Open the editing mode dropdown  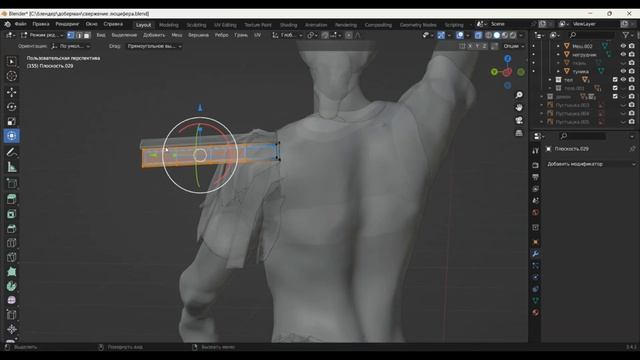click(42, 36)
